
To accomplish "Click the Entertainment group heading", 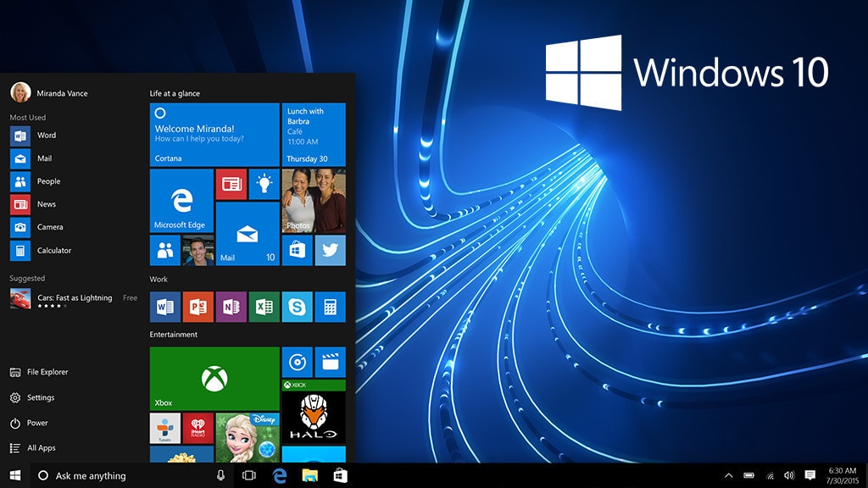I will (x=173, y=335).
